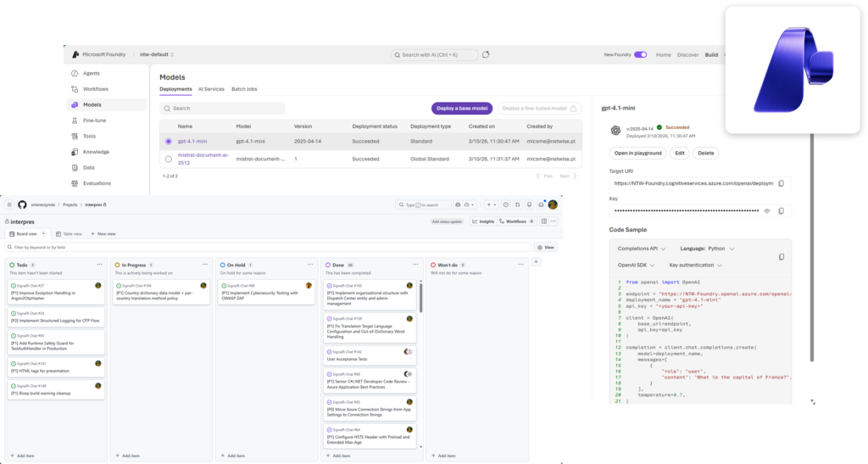Open the Todo column options menu
868x464 pixels.
(x=101, y=265)
